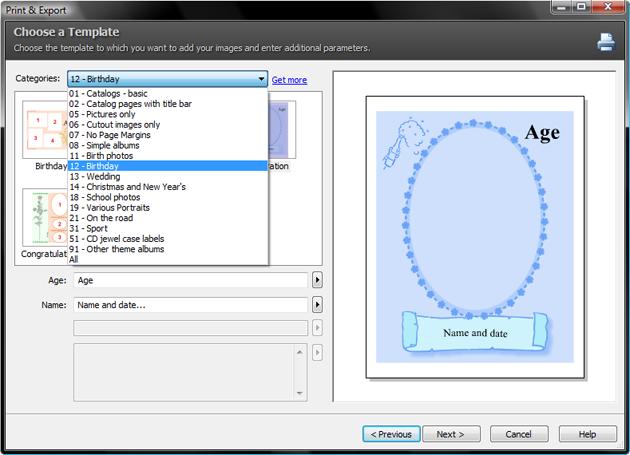This screenshot has width=630, height=455.
Task: Select the purple template thumbnail partly hidden by list
Action: [x=282, y=130]
